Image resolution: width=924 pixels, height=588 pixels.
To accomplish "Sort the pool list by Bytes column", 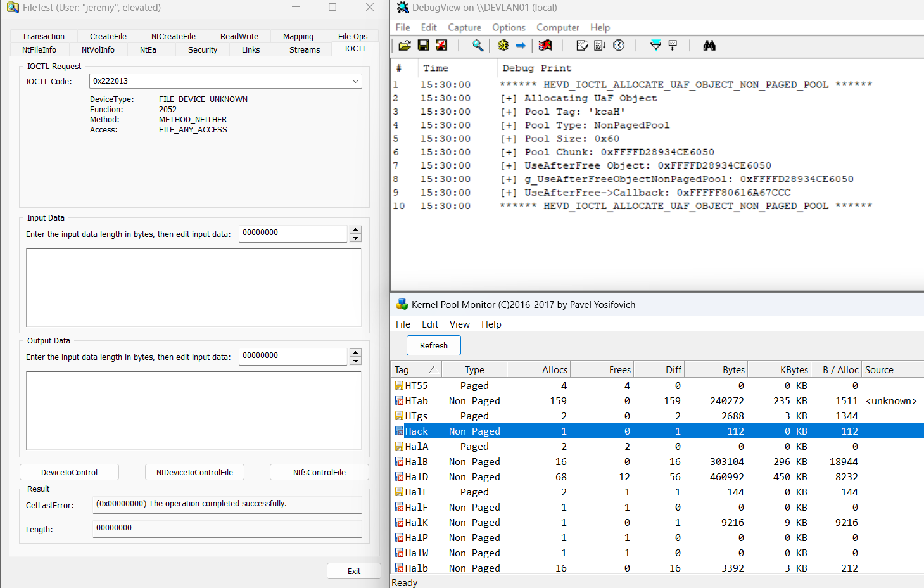I will (716, 370).
